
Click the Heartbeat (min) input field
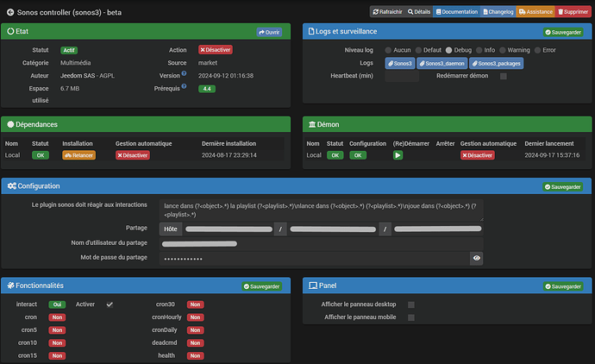click(x=402, y=76)
